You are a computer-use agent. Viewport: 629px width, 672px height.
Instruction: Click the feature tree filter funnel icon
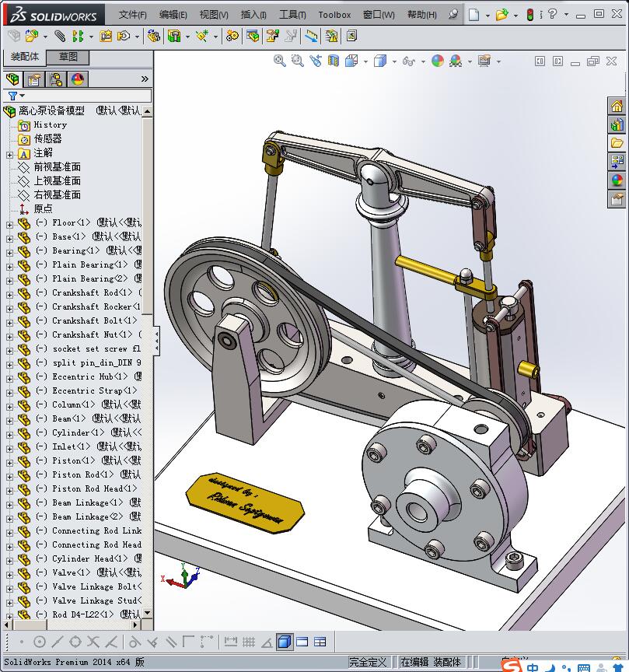[12, 96]
